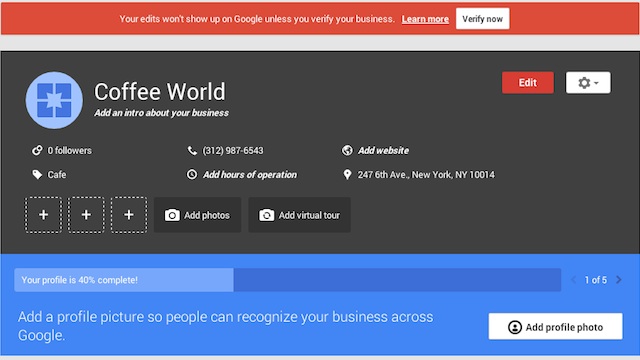Click the Add a profile picture tip text
The image size is (640, 360).
click(x=225, y=326)
